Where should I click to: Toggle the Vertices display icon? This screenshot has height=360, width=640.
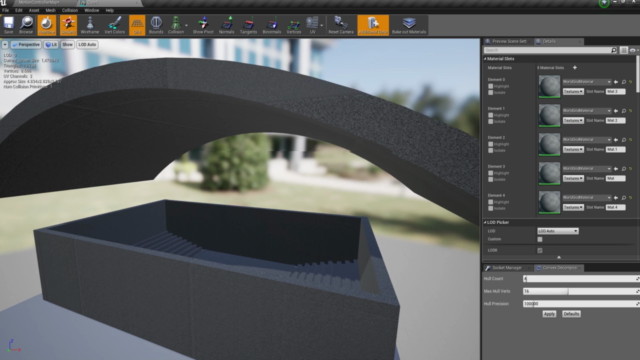click(293, 25)
